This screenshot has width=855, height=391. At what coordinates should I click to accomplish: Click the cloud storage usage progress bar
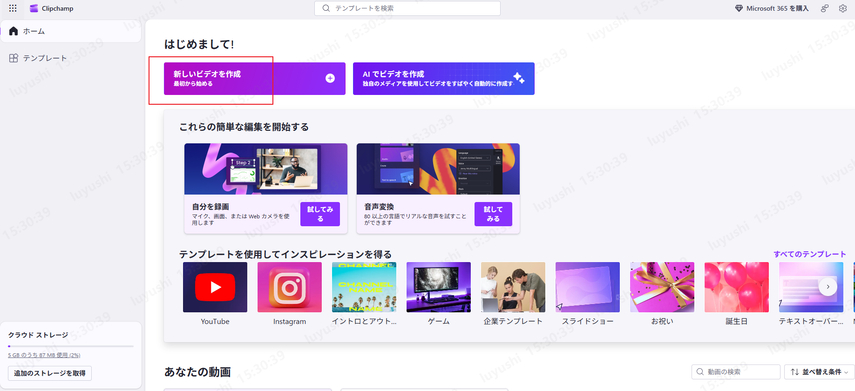(x=70, y=346)
